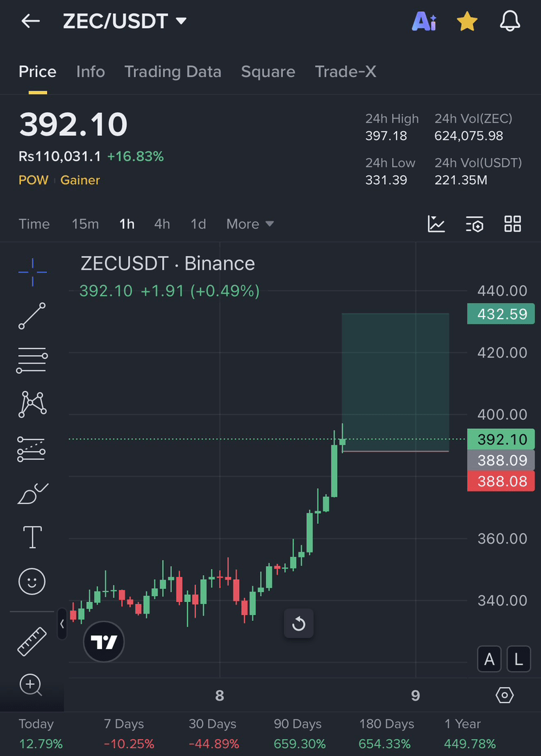Open the grid layout icon

click(x=512, y=224)
